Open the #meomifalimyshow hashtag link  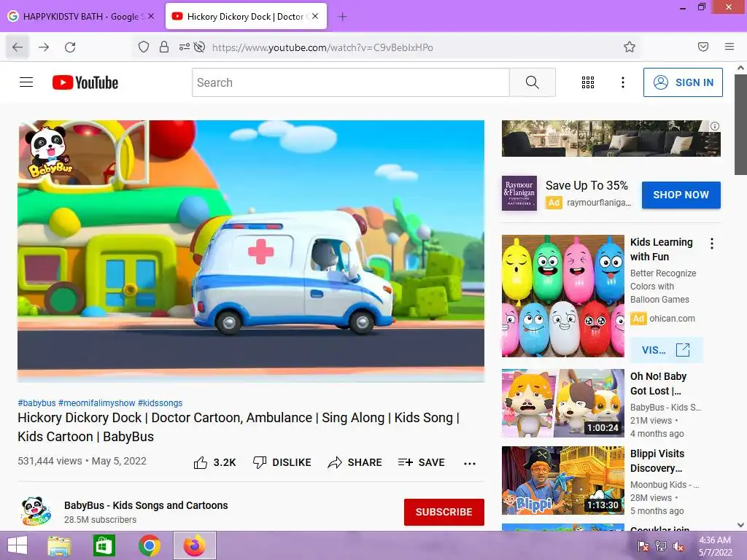pos(97,402)
